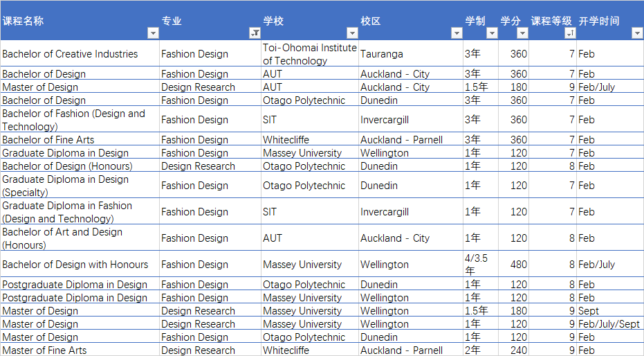The height and width of the screenshot is (356, 644).
Task: Select the 2年 duration cell
Action: 481,350
